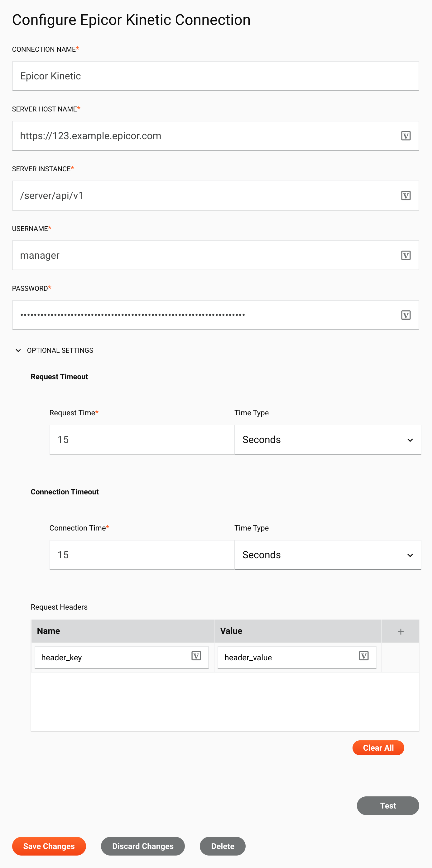The image size is (432, 868).
Task: Click variable icon in header_key field
Action: 196,656
